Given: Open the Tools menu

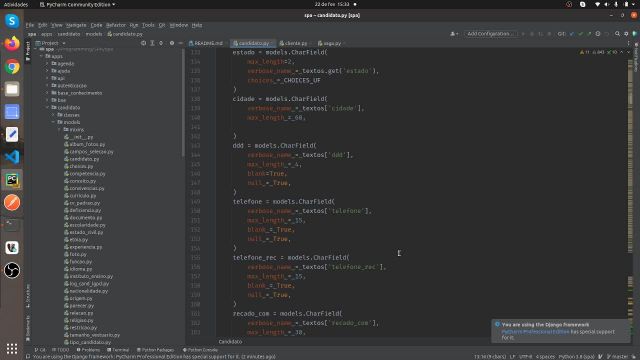Looking at the screenshot, I should pyautogui.click(x=148, y=25).
